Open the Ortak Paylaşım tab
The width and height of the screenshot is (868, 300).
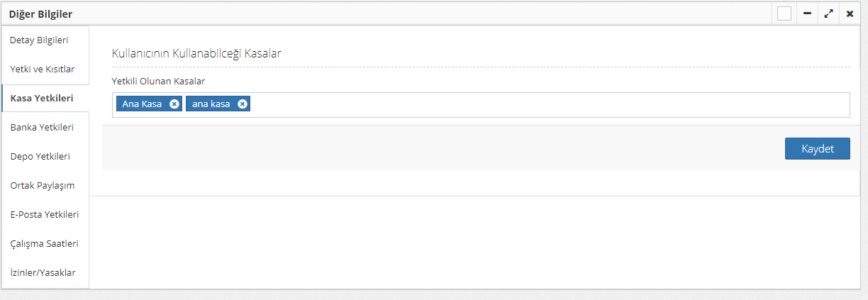coord(43,186)
